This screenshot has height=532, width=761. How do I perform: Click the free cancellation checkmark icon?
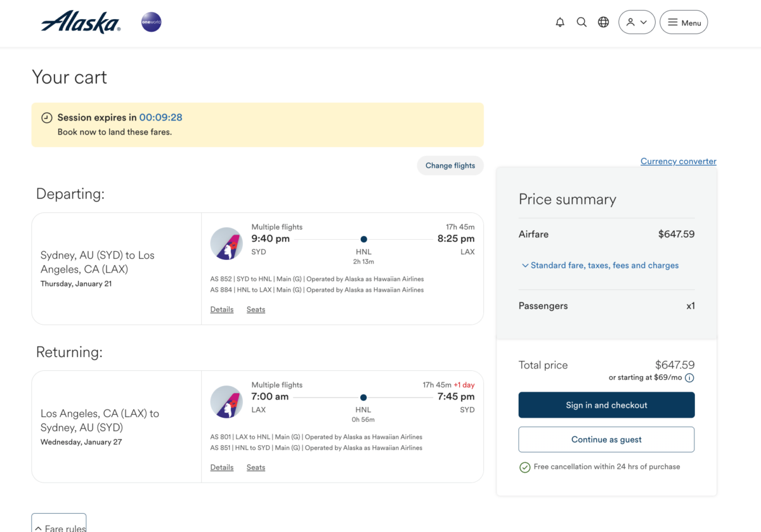click(x=524, y=467)
